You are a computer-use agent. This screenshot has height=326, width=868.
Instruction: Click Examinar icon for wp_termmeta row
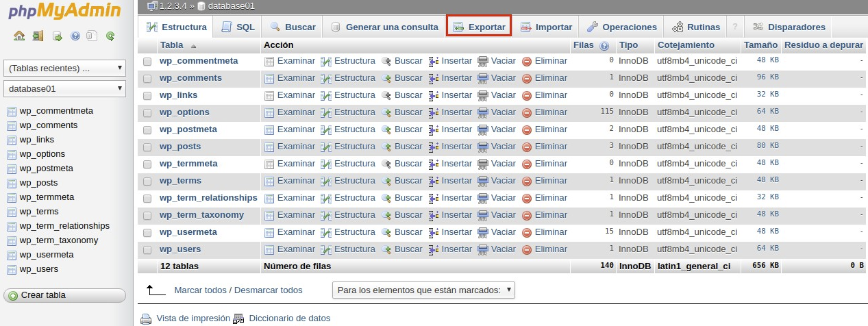pos(269,164)
